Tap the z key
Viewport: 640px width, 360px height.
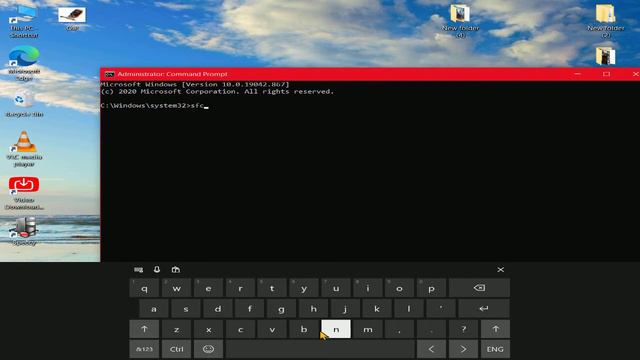tap(176, 329)
